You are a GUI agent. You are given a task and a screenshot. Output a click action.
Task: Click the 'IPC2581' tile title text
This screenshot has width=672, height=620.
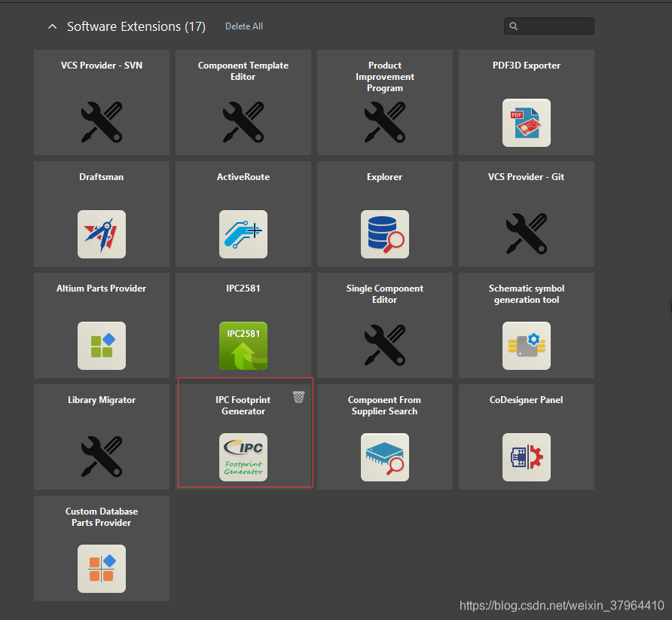[x=243, y=289]
